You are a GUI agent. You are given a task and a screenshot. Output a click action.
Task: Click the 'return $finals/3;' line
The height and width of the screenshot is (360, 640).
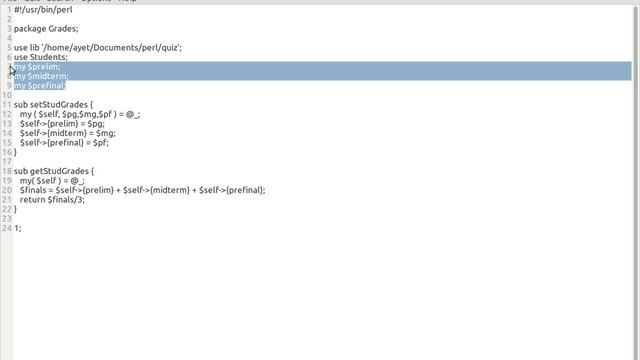[x=52, y=200]
